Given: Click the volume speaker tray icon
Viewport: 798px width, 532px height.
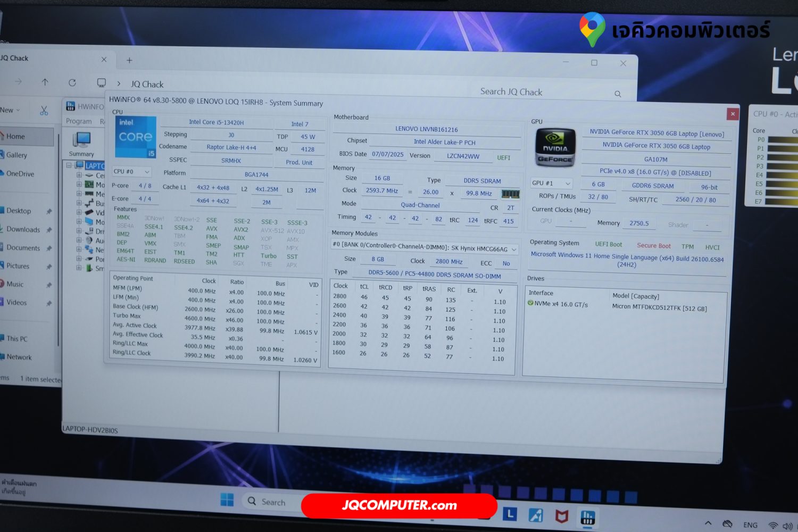Looking at the screenshot, I should tap(788, 526).
